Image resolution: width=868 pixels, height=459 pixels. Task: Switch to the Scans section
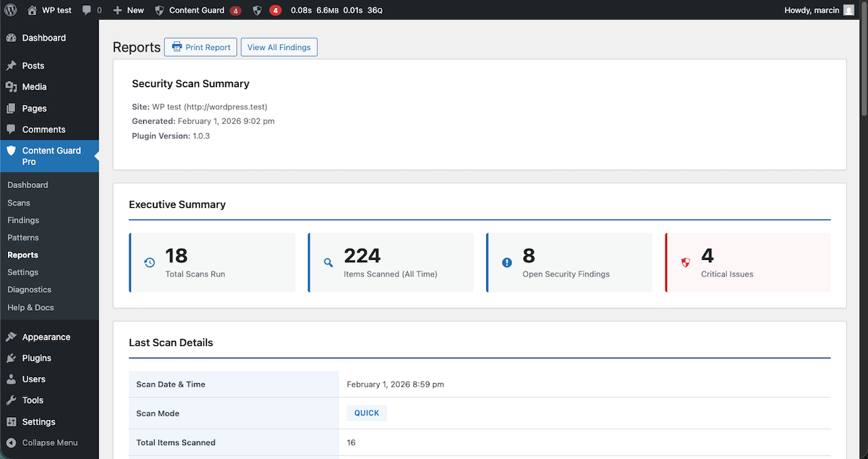coord(20,202)
